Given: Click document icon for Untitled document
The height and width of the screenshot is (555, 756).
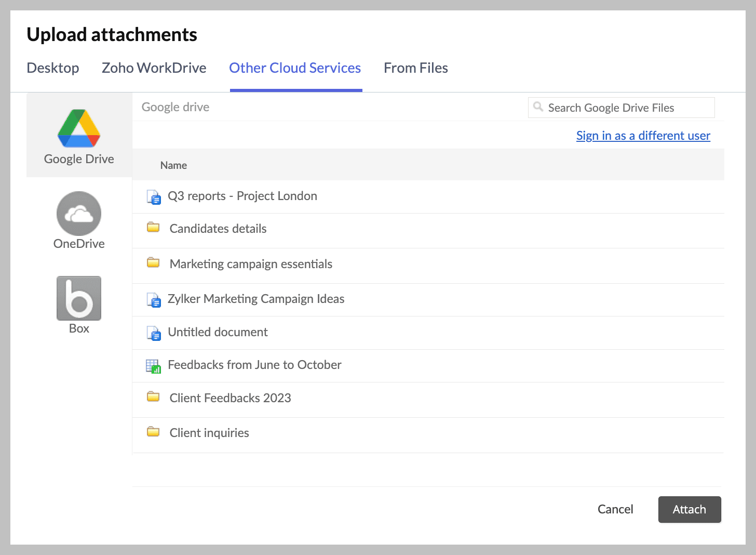Looking at the screenshot, I should (x=154, y=333).
